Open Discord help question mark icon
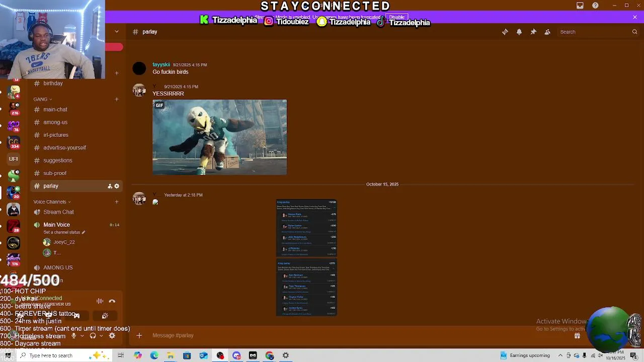This screenshot has width=644, height=362. pos(596,6)
